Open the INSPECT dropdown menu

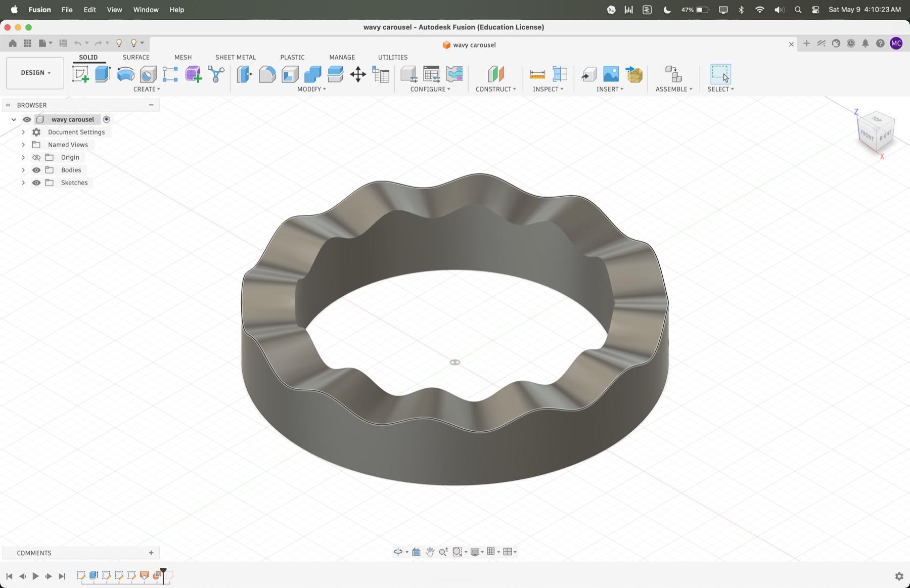548,89
